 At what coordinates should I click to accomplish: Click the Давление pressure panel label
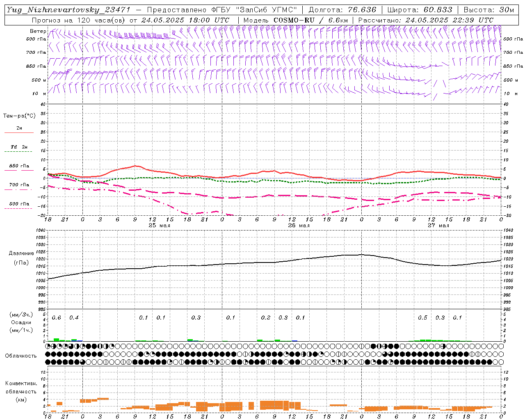(x=22, y=253)
